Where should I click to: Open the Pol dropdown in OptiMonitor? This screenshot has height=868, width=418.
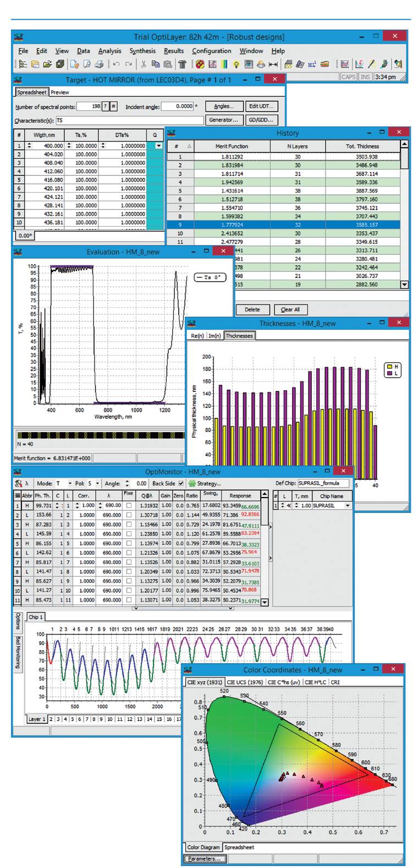97,483
